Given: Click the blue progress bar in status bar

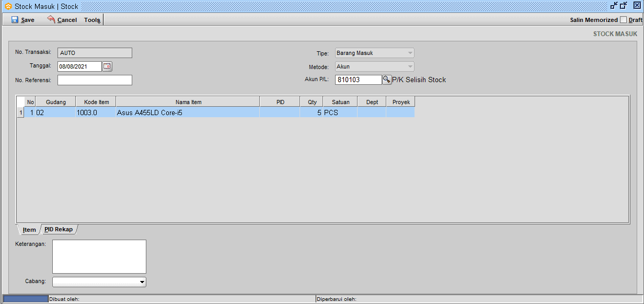Looking at the screenshot, I should coord(25,299).
